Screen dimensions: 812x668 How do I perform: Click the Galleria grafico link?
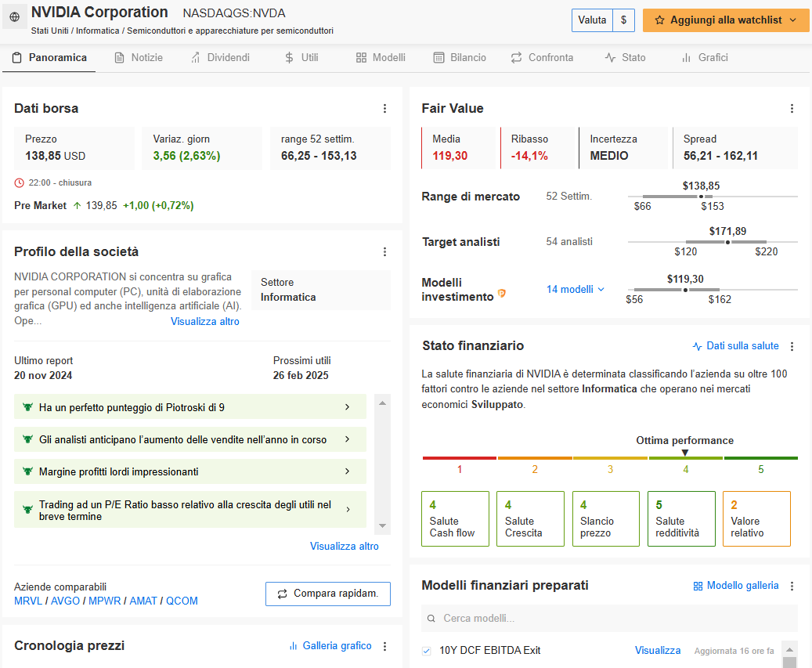tap(330, 646)
